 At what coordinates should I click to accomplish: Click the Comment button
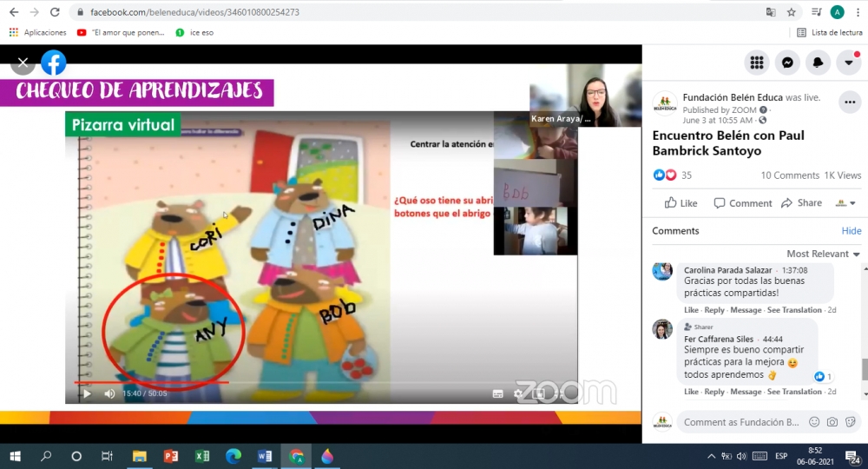click(x=743, y=203)
